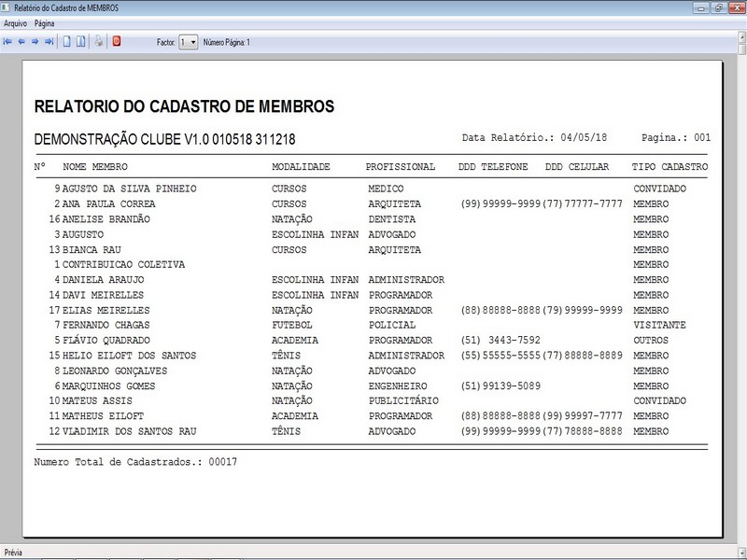Click the scrollbar up arrow
This screenshot has height=560, width=747.
742,36
